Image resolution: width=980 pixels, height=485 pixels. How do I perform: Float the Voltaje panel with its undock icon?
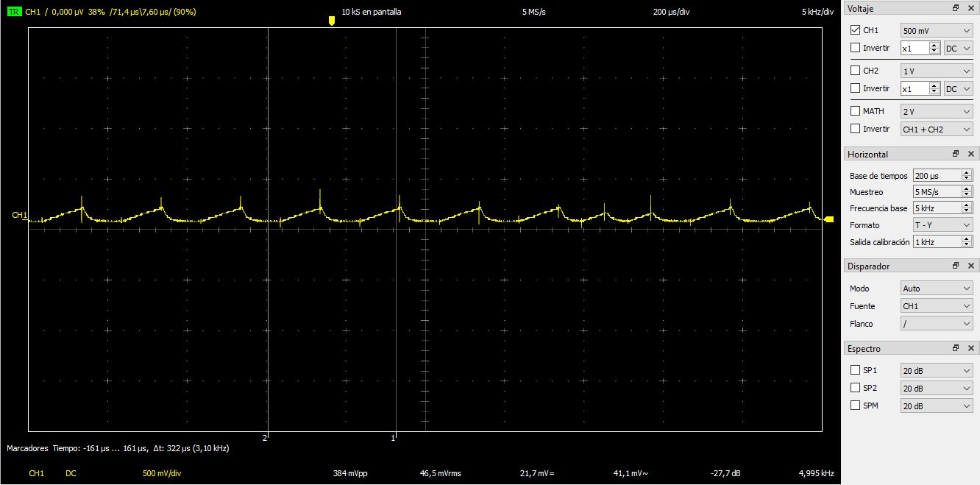click(956, 8)
